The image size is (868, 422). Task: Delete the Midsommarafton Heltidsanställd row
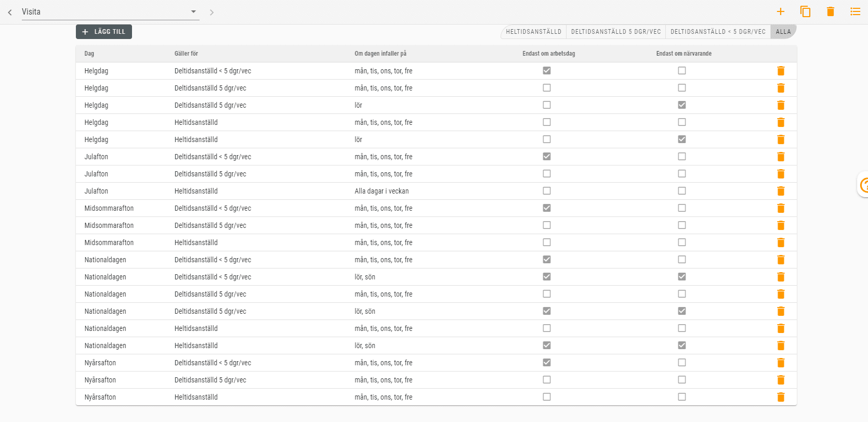(x=780, y=242)
